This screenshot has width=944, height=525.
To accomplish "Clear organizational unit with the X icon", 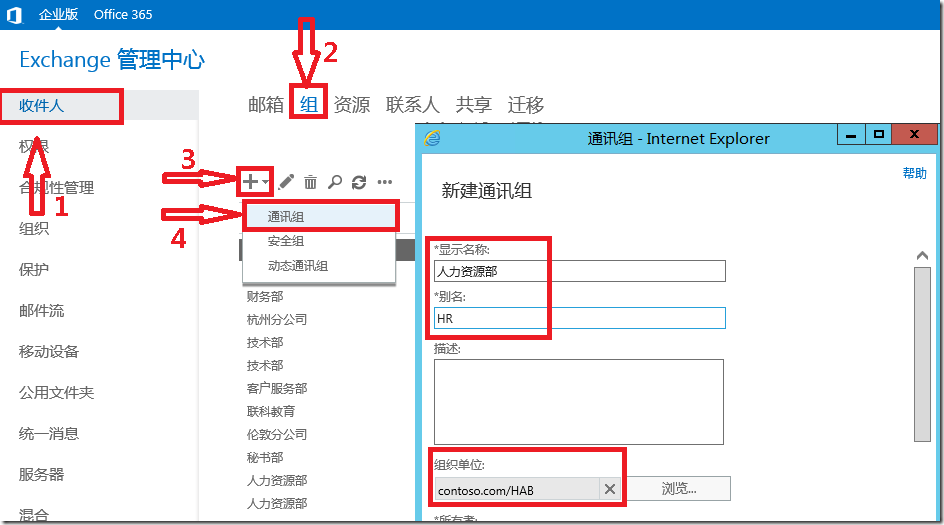I will point(609,489).
